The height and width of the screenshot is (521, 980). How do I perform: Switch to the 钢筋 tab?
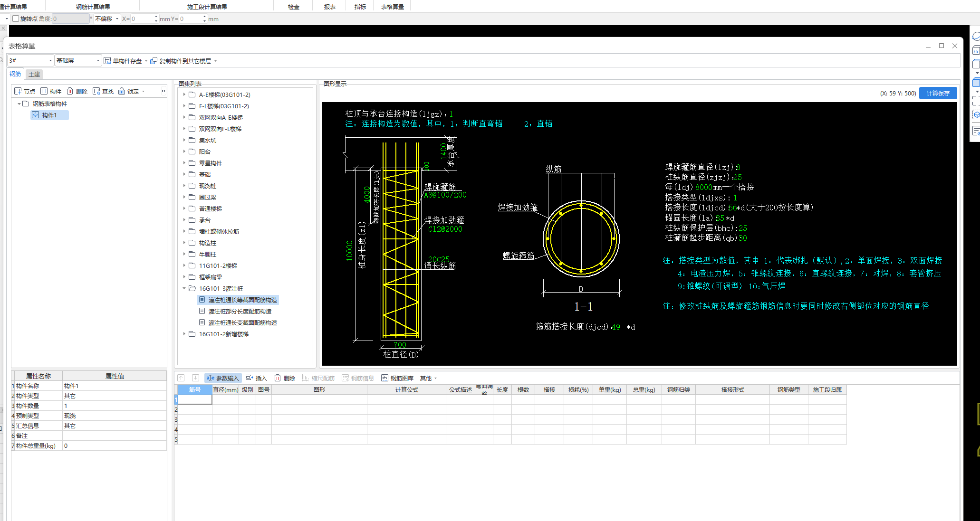click(x=15, y=74)
